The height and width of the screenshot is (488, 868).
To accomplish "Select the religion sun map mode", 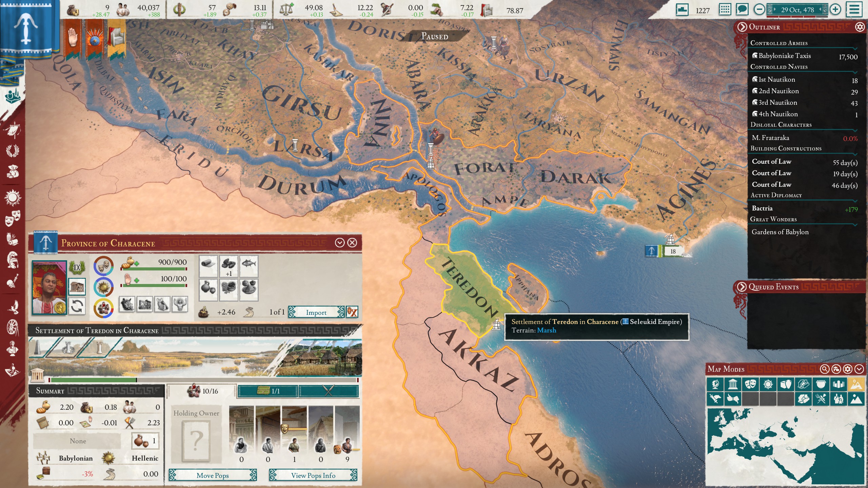I will (x=768, y=384).
